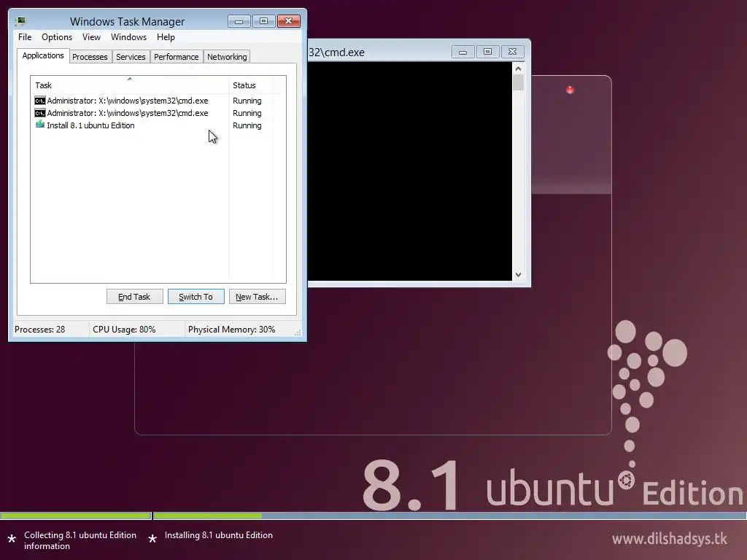747x560 pixels.
Task: Open the Windows menu
Action: point(128,37)
